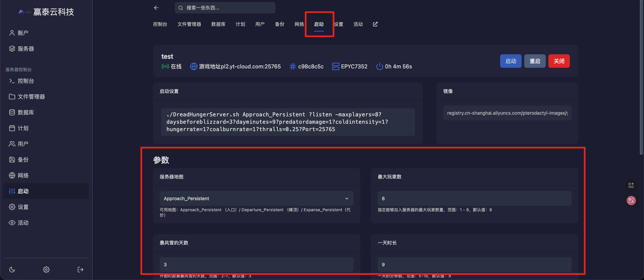644x280 pixels.
Task: Open 账户 account in sidebar
Action: point(23,33)
